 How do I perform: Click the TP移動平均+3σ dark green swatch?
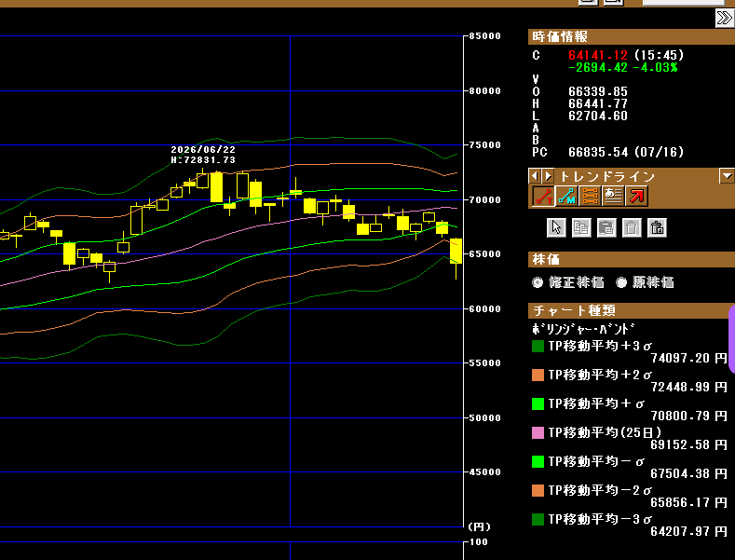[538, 346]
